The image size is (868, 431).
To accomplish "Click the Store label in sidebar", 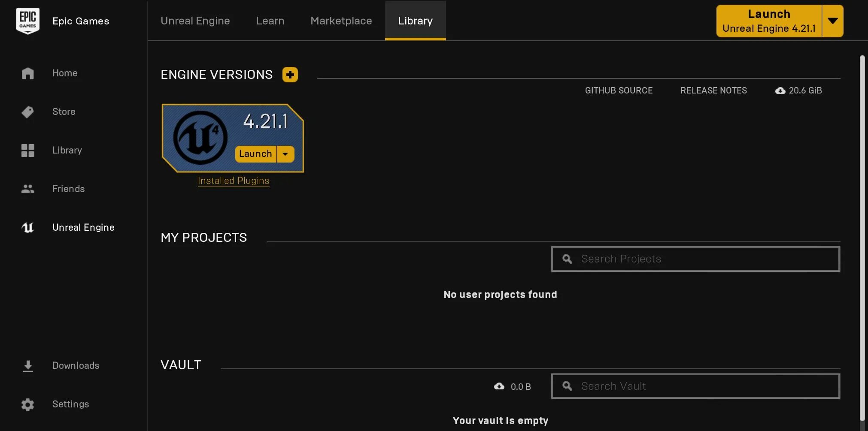I will coord(64,112).
